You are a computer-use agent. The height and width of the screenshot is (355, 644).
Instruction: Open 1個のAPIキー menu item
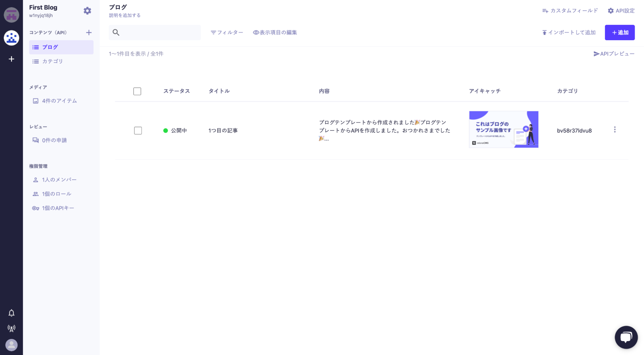point(58,208)
